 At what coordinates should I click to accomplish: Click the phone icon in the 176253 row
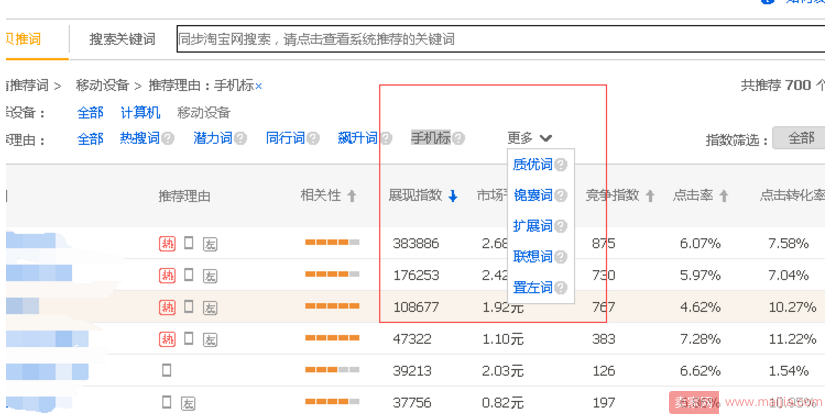tap(189, 274)
